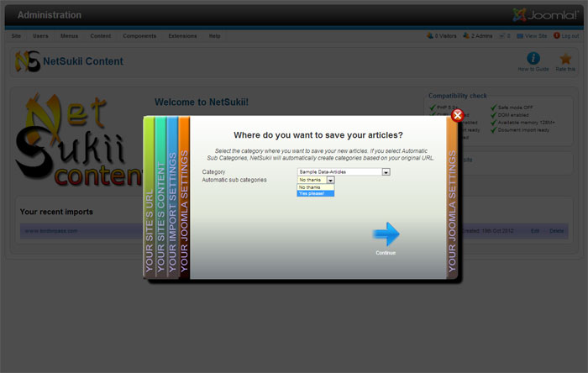Click the right-side 'Your Joomla Settings' strip
Image resolution: width=588 pixels, height=373 pixels.
click(452, 197)
